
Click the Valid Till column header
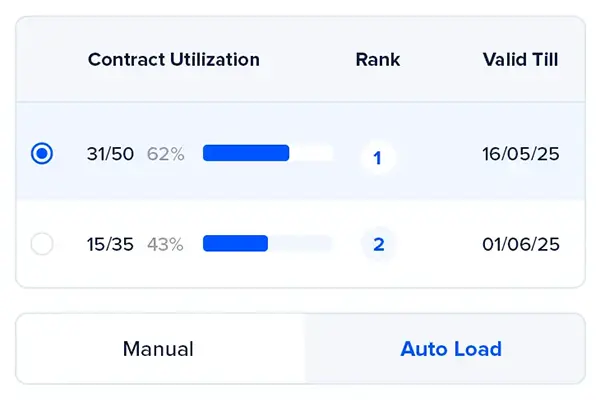point(520,59)
